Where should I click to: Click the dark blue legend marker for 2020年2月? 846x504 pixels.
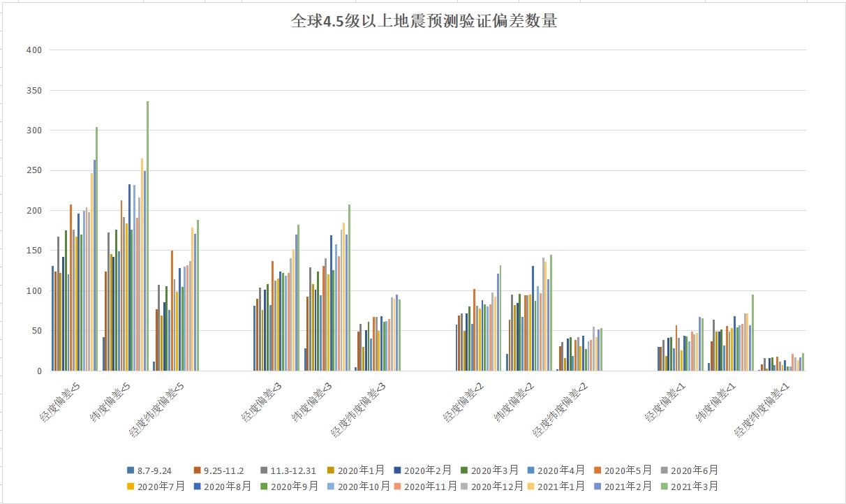click(x=396, y=470)
